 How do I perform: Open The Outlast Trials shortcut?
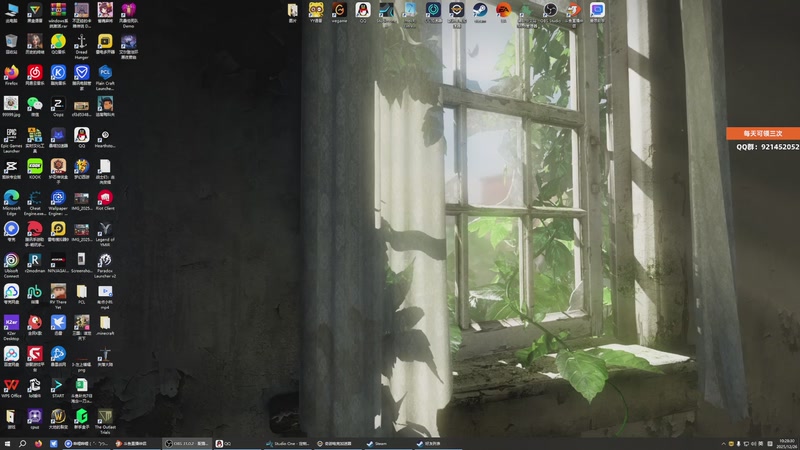click(x=105, y=421)
